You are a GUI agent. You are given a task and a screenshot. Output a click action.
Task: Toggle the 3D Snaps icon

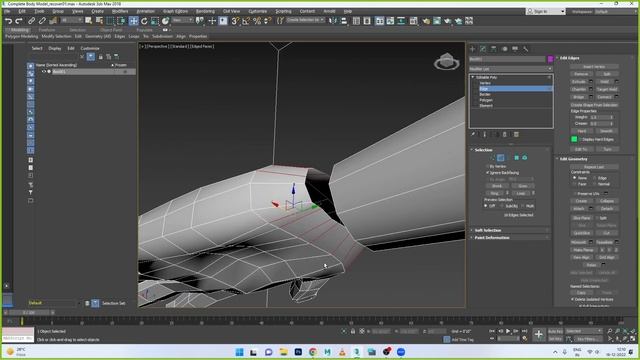pos(235,21)
